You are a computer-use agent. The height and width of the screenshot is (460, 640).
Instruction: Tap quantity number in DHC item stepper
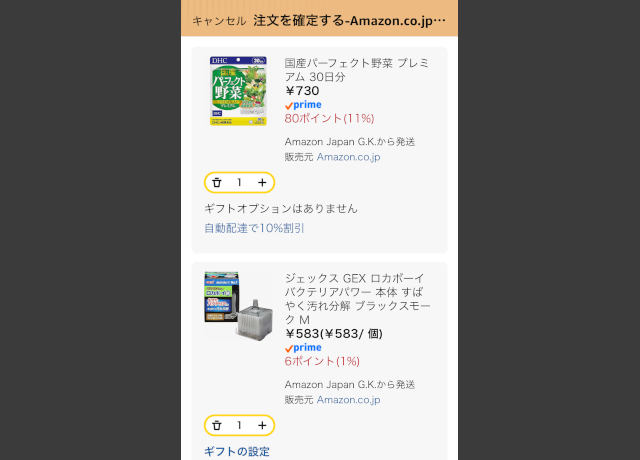click(x=239, y=182)
